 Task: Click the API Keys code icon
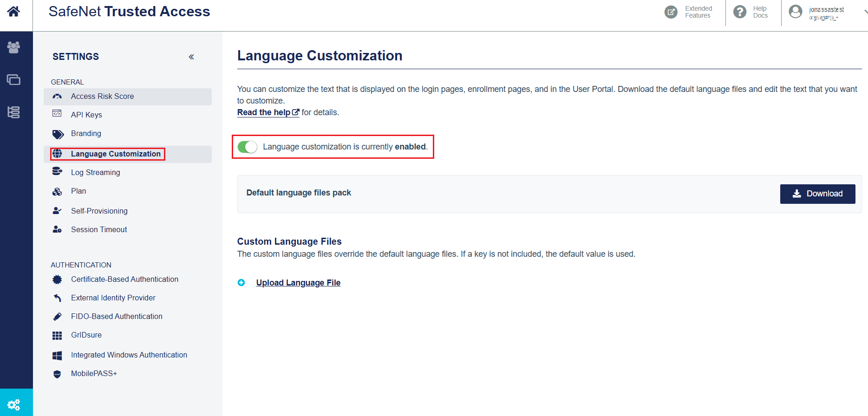point(57,113)
